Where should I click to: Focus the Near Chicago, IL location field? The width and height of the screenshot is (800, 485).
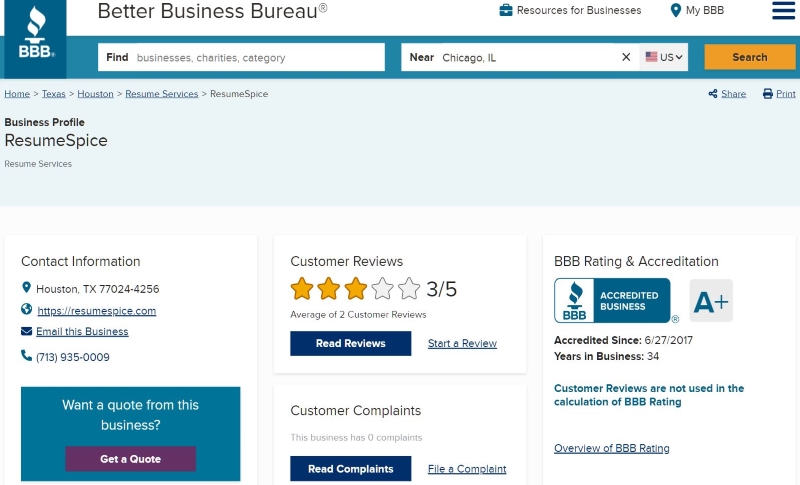point(520,57)
